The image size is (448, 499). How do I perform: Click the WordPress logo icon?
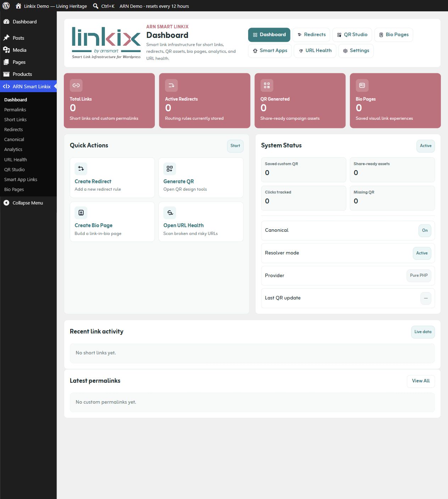coord(6,6)
